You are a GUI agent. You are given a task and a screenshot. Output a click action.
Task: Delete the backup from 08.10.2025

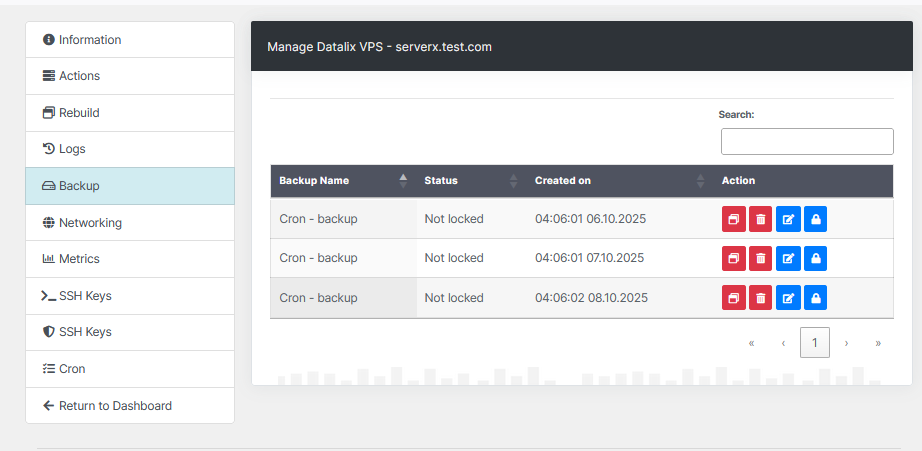coord(760,298)
